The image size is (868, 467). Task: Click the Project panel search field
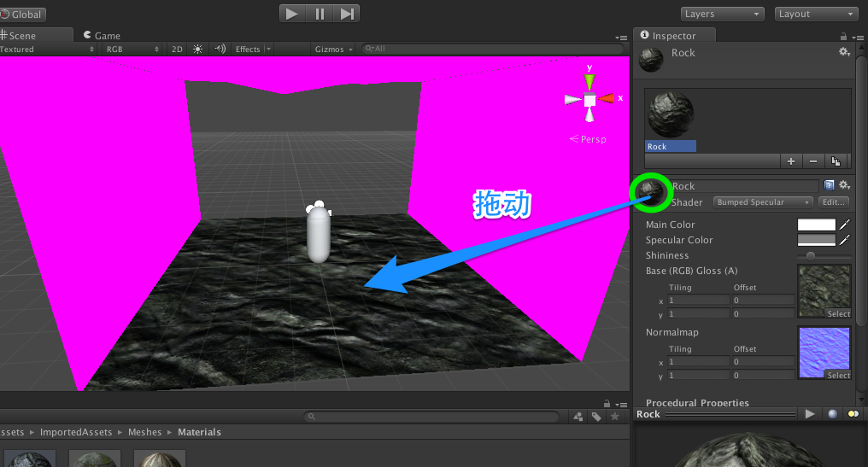click(431, 416)
